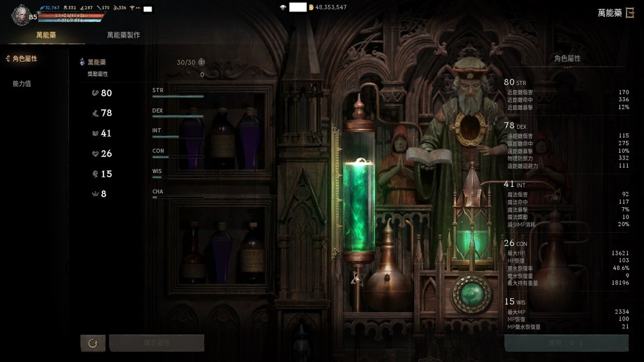Click the exit door icon beside 萬能藥

tap(630, 13)
